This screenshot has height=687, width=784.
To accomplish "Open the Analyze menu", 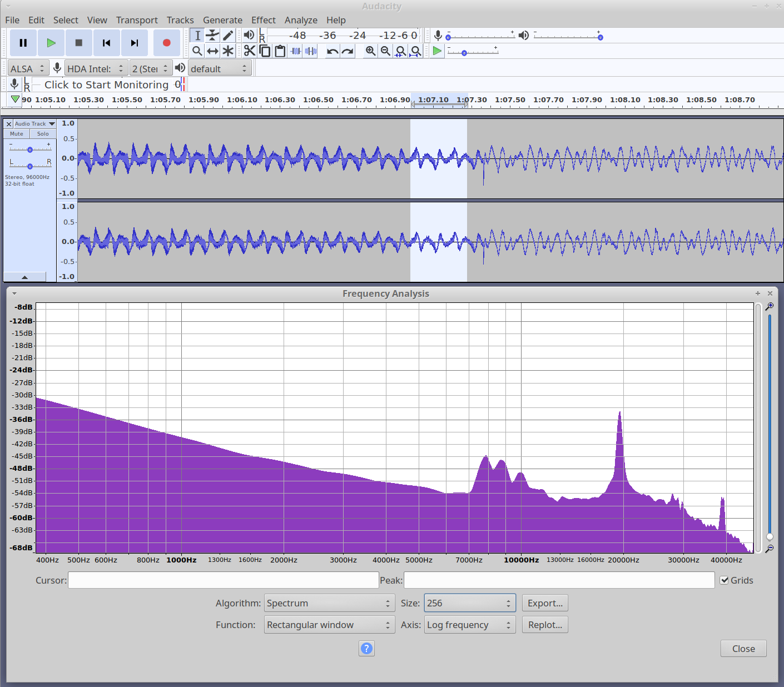I will pyautogui.click(x=301, y=20).
